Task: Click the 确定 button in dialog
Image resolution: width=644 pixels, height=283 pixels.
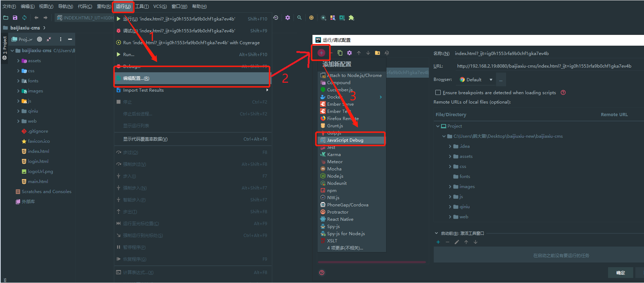Action: coord(621,273)
